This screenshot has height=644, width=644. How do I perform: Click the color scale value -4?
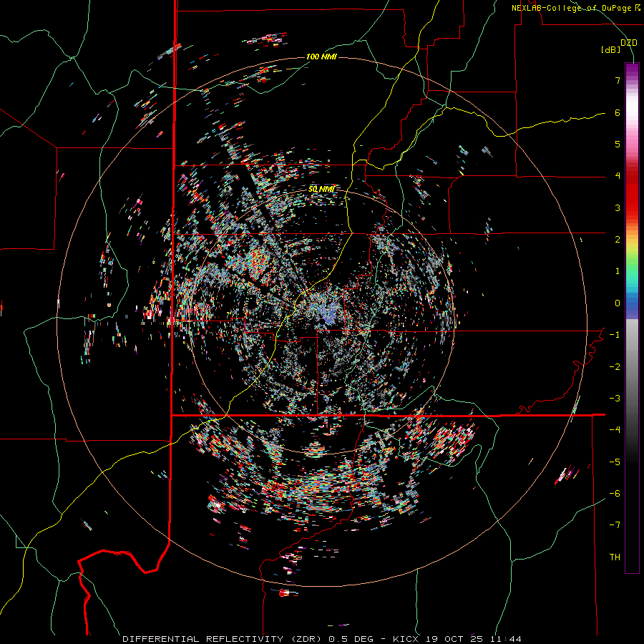[615, 430]
